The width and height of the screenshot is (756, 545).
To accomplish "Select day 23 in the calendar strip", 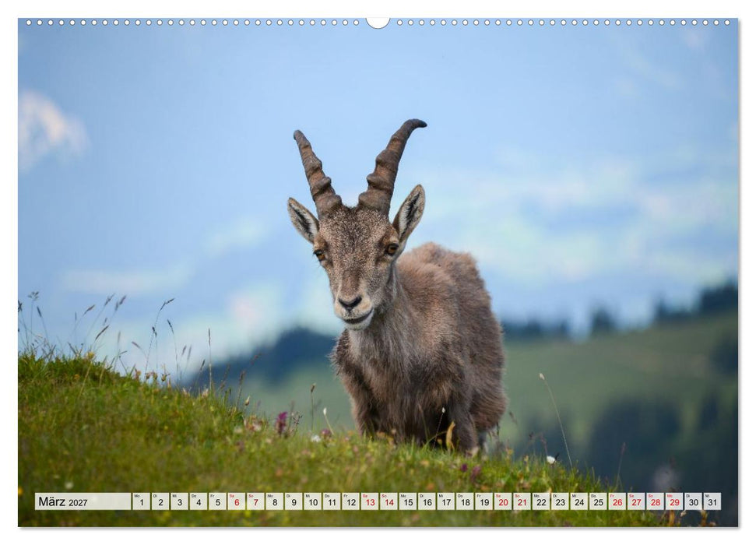I will point(561,501).
